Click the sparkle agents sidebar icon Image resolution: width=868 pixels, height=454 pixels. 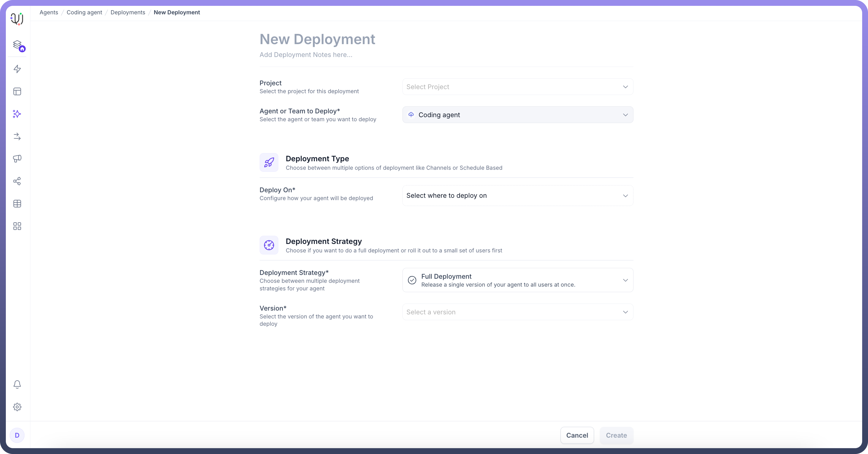click(x=17, y=114)
